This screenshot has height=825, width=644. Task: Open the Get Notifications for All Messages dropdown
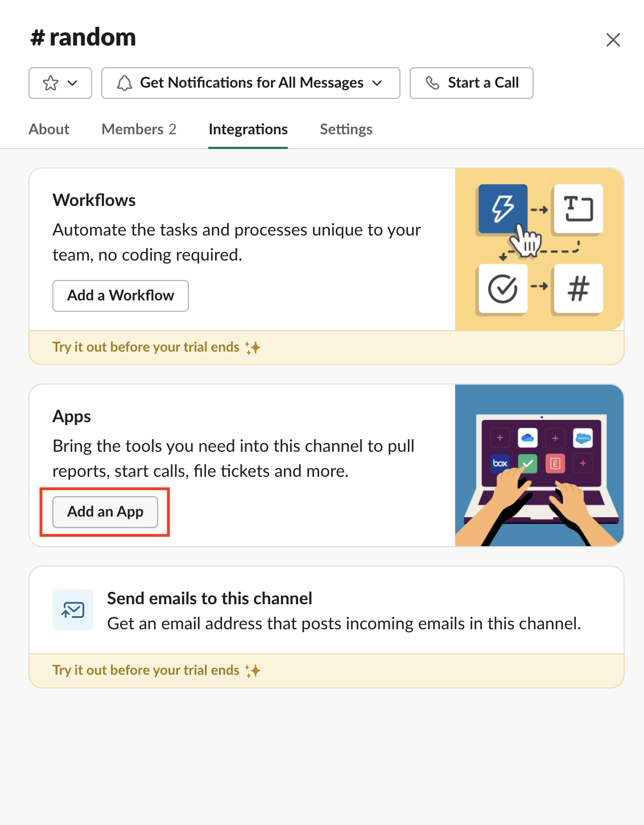click(x=251, y=83)
